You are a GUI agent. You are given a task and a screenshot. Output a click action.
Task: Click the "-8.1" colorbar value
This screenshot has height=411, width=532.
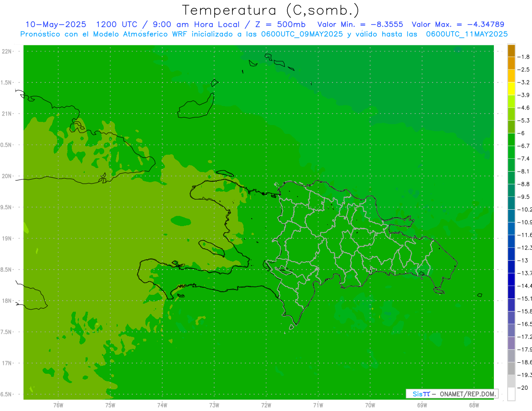(x=524, y=171)
